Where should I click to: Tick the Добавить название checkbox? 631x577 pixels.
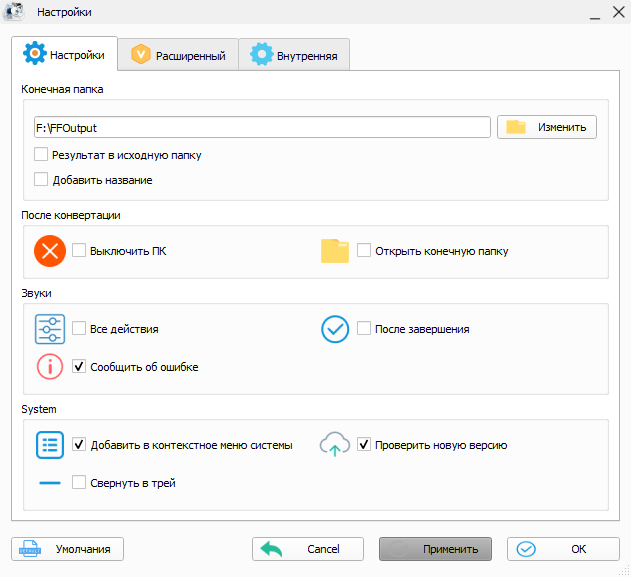click(41, 179)
